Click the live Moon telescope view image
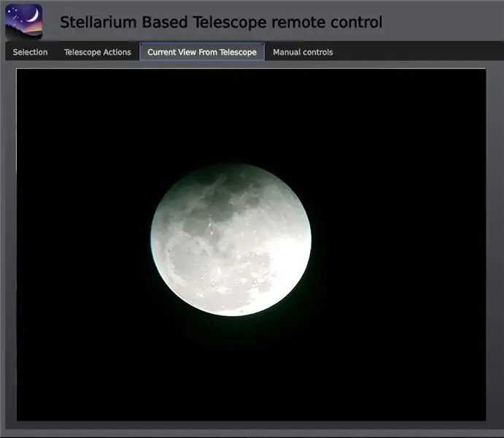This screenshot has height=438, width=504. (251, 245)
